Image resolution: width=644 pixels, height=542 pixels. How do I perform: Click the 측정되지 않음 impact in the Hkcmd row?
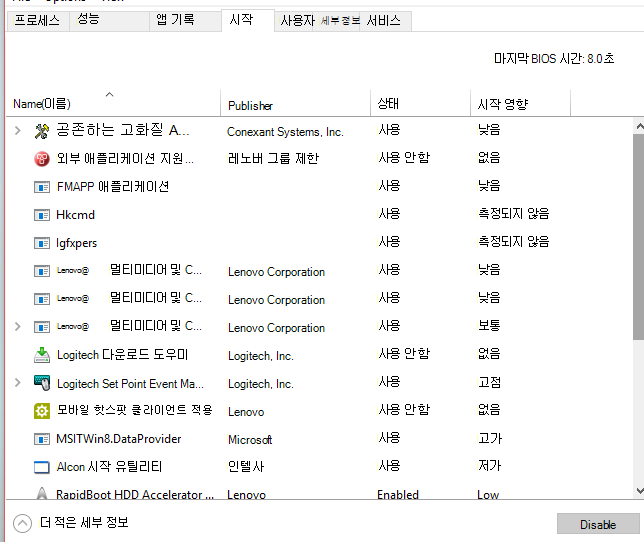[x=513, y=214]
